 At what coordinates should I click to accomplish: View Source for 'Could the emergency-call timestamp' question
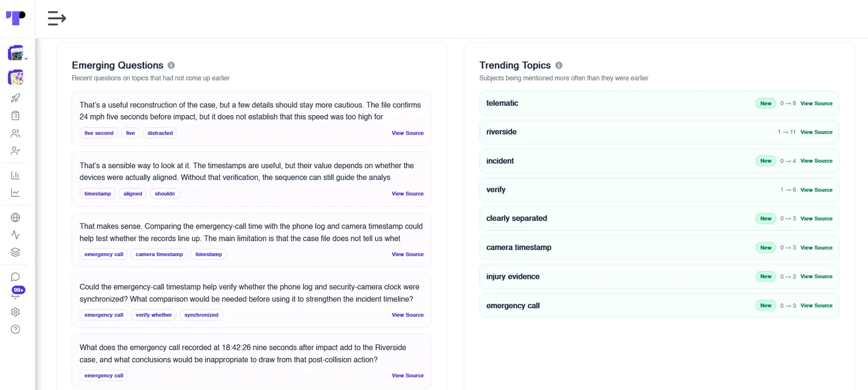click(407, 315)
